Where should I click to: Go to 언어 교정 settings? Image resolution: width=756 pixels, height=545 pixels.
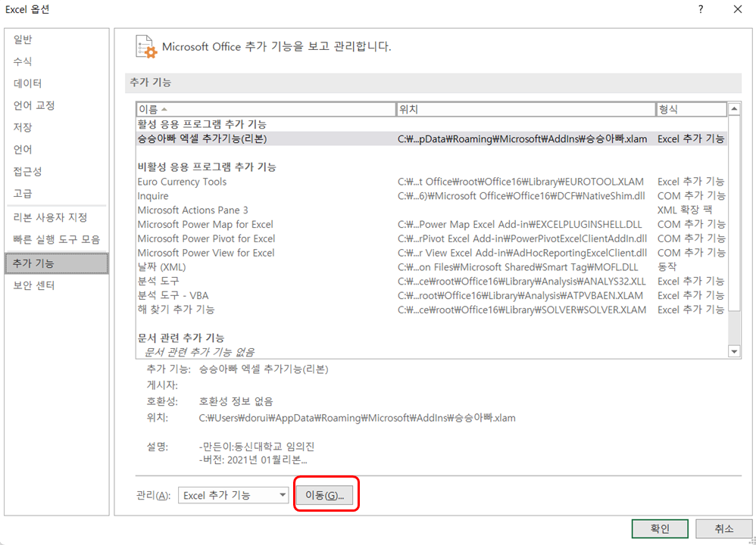[56, 105]
